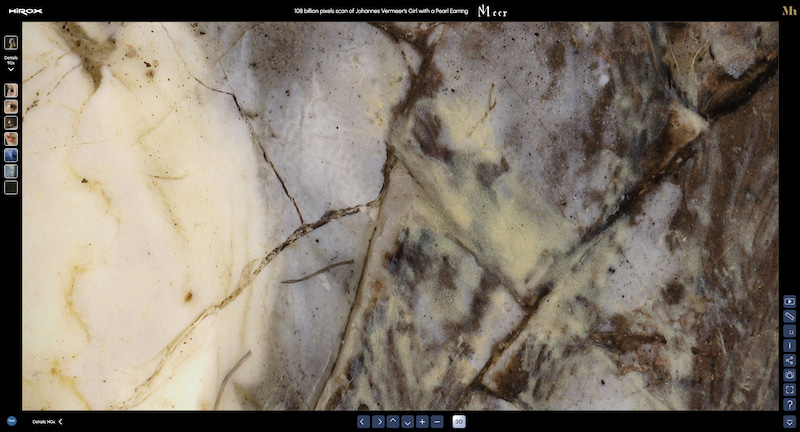The height and width of the screenshot is (432, 800).
Task: Select the dark background detail thumbnail
Action: [11, 188]
